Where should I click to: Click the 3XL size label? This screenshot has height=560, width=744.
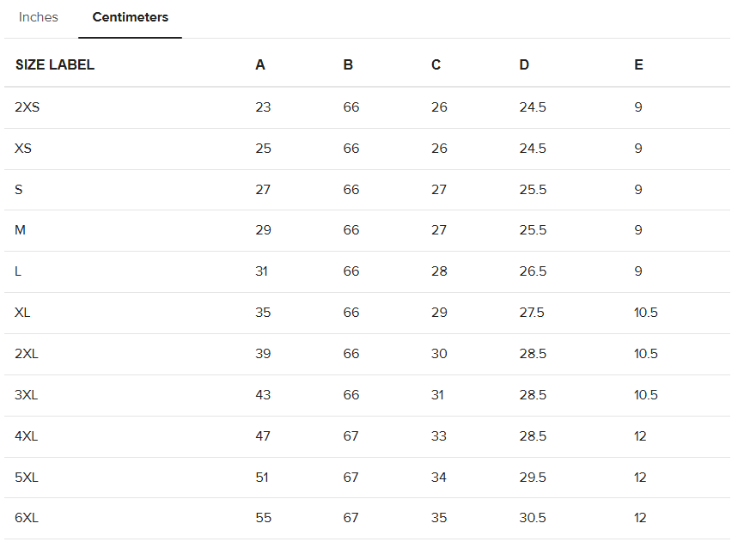tap(27, 395)
